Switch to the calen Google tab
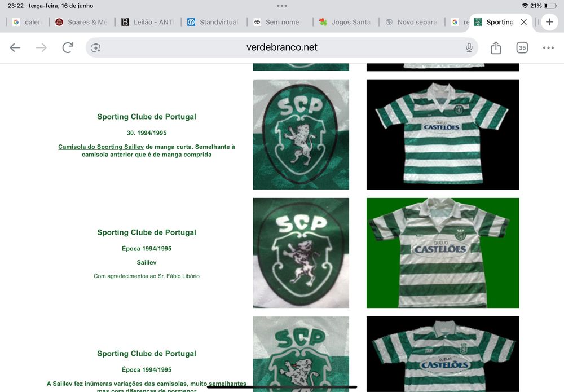The width and height of the screenshot is (564, 392). pos(27,22)
